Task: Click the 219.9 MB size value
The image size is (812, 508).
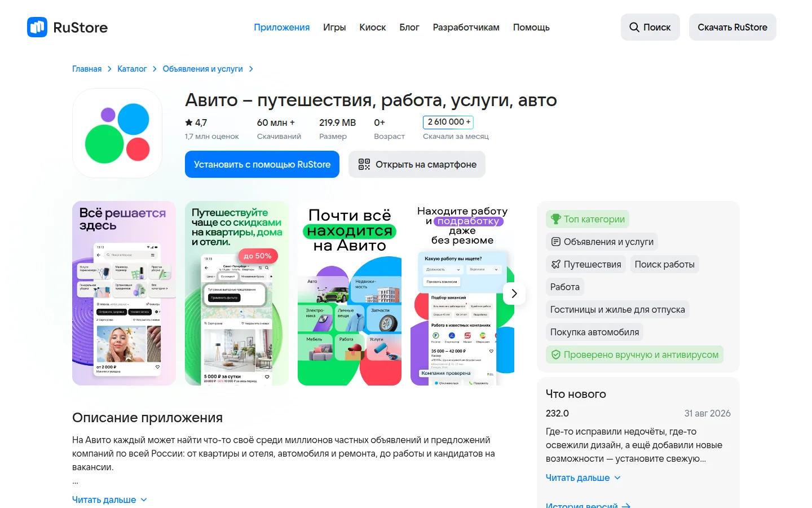Action: (337, 122)
